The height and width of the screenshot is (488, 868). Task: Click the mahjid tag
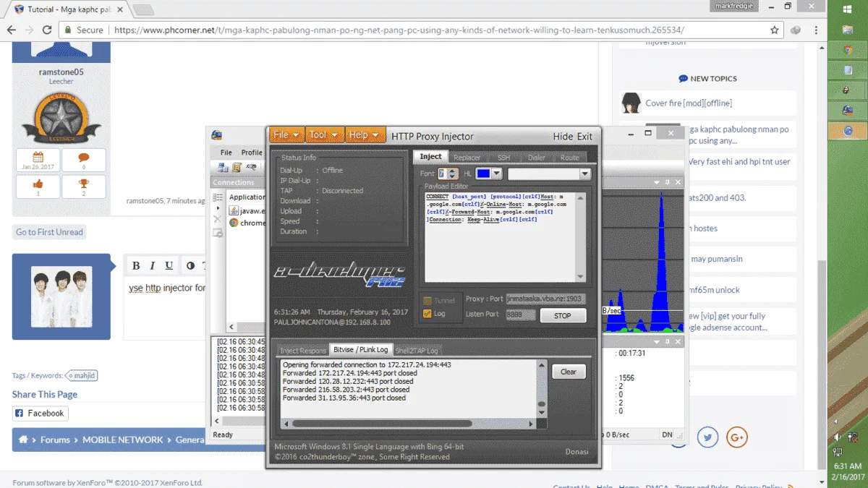[82, 376]
